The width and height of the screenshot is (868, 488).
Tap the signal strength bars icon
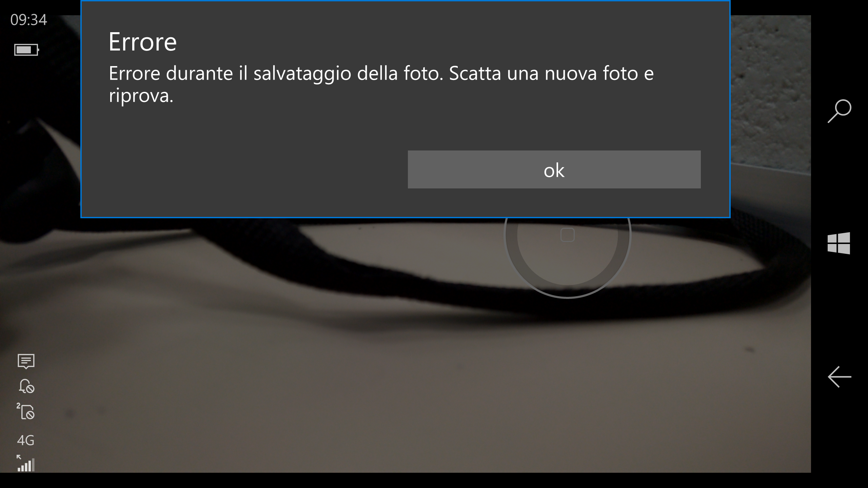[x=26, y=463]
